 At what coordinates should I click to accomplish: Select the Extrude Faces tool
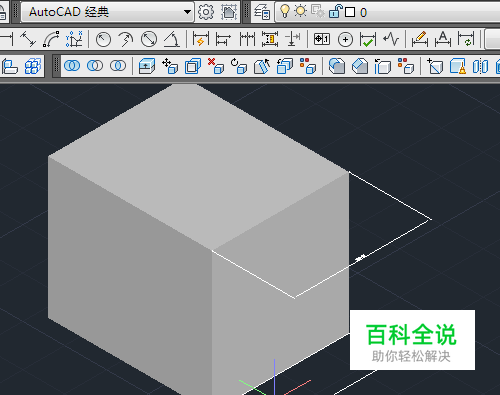147,66
